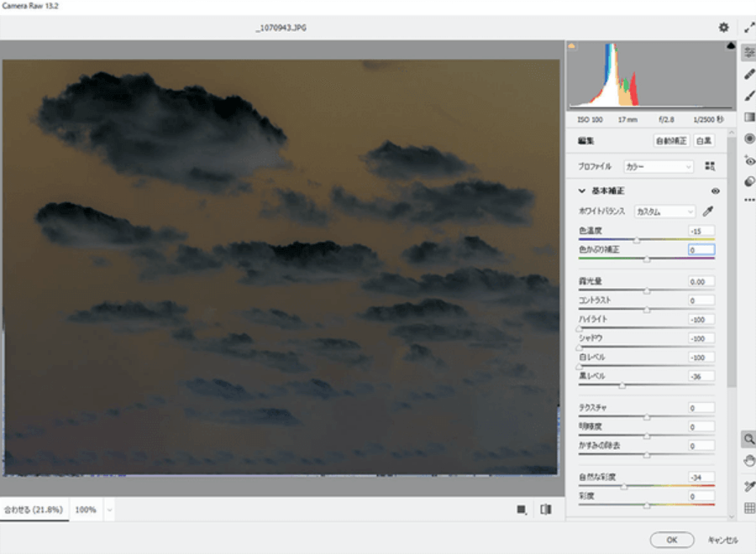Click the file name _1070943.JPG
Screen dimensions: 756x554
[281, 28]
